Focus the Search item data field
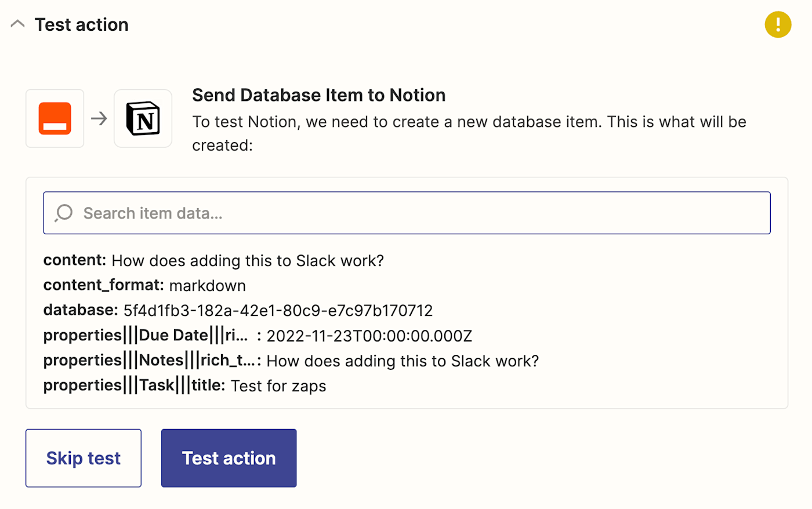 click(x=406, y=213)
